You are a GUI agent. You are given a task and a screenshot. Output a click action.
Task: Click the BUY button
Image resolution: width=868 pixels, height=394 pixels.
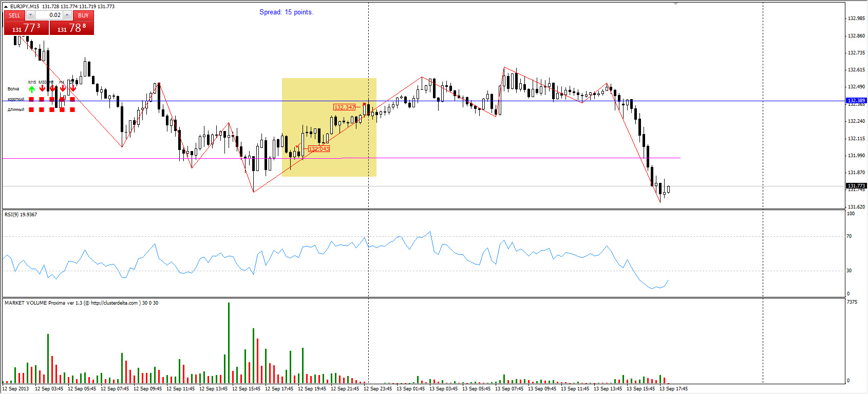(x=83, y=15)
